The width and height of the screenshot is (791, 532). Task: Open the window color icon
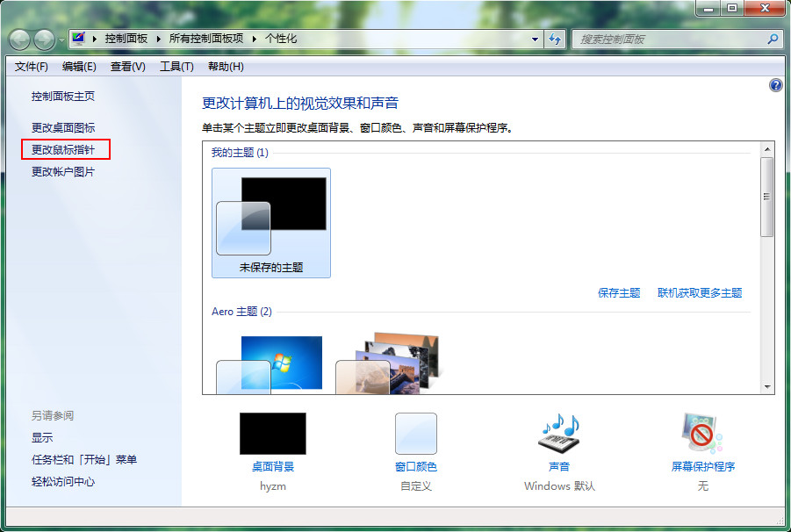pos(415,434)
